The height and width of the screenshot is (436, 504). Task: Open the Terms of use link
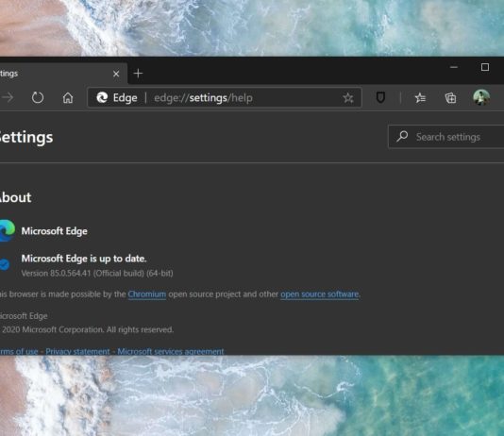coord(19,351)
